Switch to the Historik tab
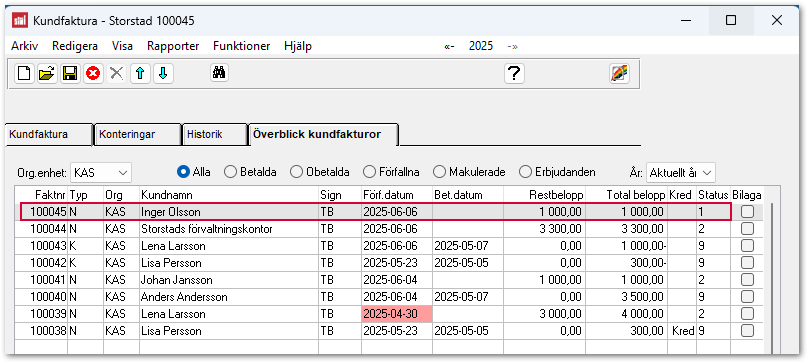Image resolution: width=808 pixels, height=363 pixels. tap(215, 135)
